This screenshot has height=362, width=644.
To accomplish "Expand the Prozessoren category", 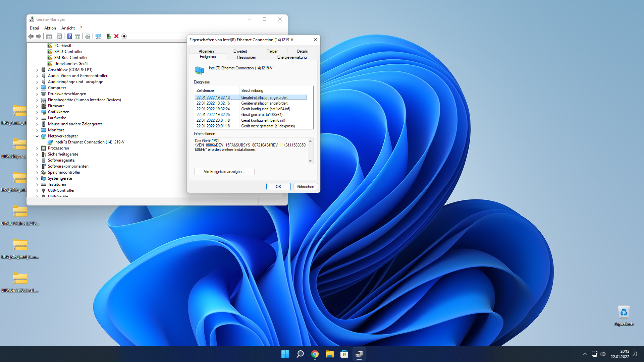I will tap(37, 148).
